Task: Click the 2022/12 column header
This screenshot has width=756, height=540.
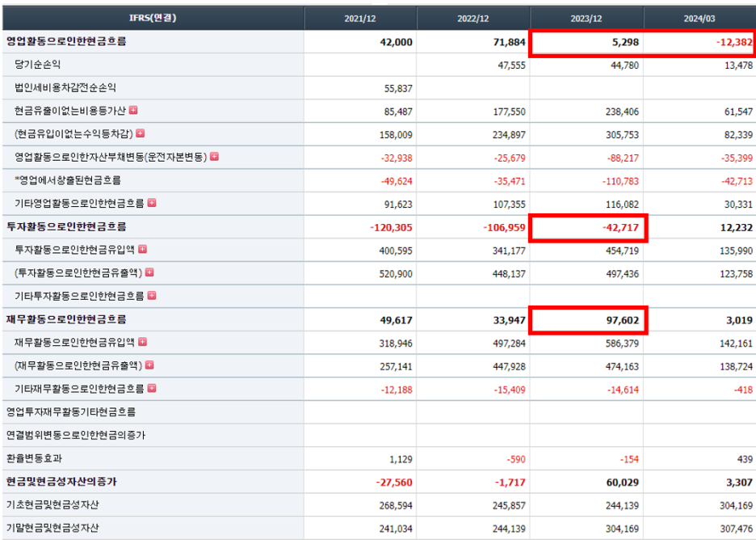Action: click(473, 19)
